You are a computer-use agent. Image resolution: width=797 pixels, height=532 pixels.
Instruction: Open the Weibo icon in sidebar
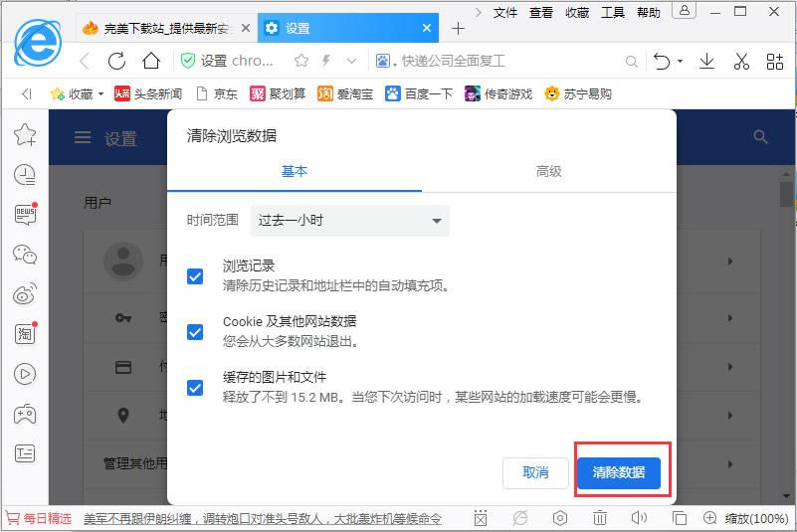tap(25, 294)
